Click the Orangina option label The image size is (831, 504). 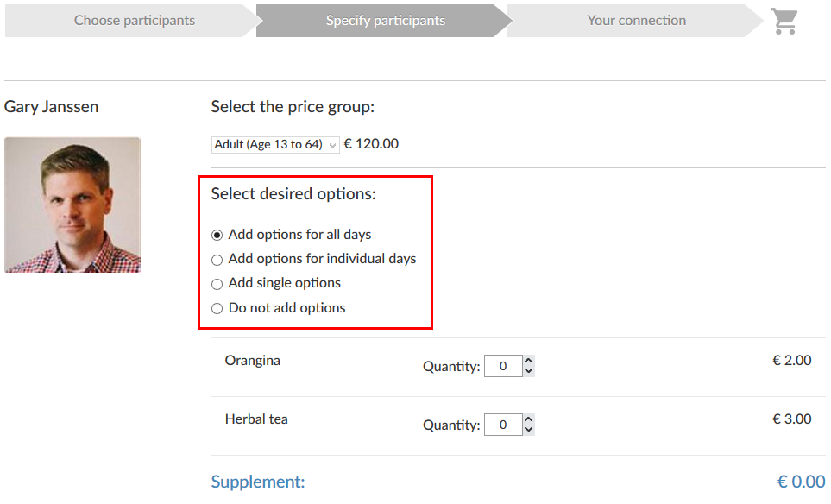point(253,361)
